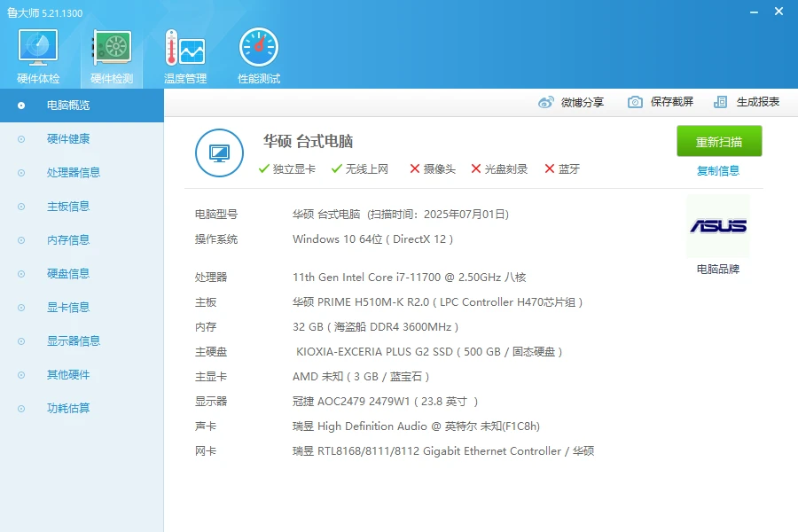Click the bullet beside 主板信息
This screenshot has width=798, height=532.
(x=21, y=207)
